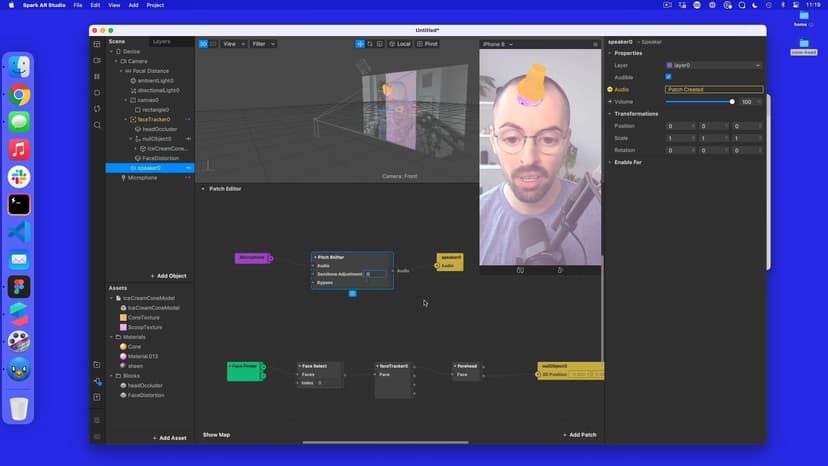The width and height of the screenshot is (828, 466).
Task: Open Finder from the dock
Action: click(x=19, y=67)
